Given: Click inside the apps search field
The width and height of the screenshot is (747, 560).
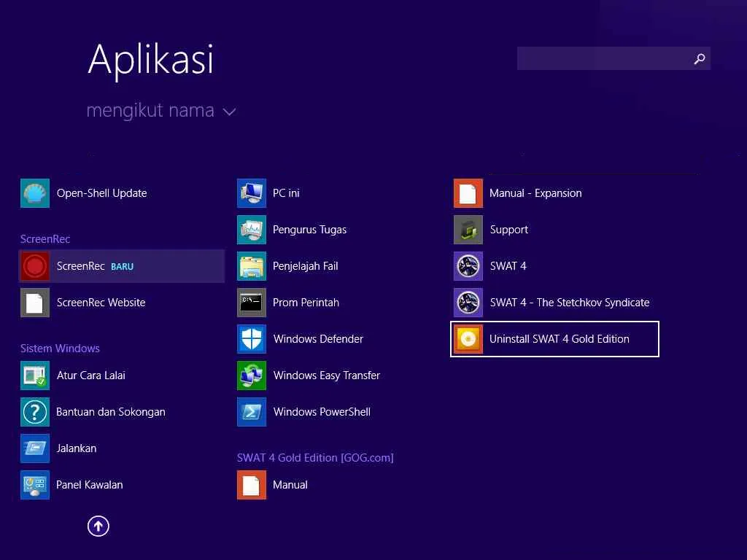Looking at the screenshot, I should pyautogui.click(x=614, y=58).
